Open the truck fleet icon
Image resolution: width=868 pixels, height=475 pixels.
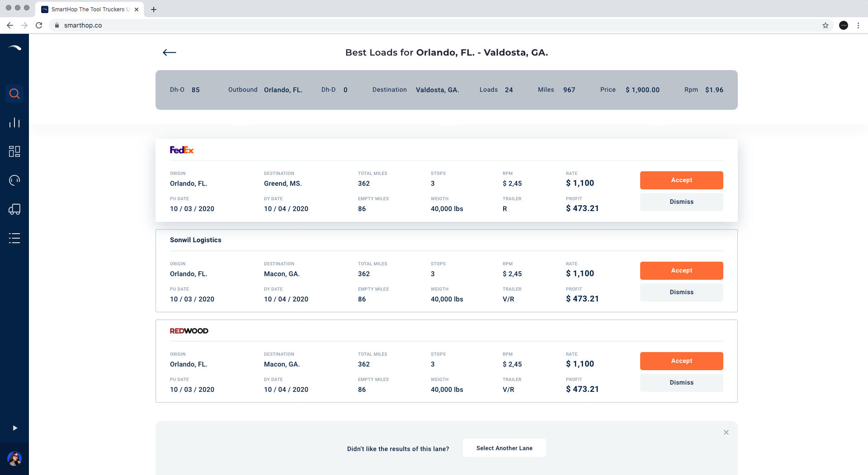pos(14,209)
